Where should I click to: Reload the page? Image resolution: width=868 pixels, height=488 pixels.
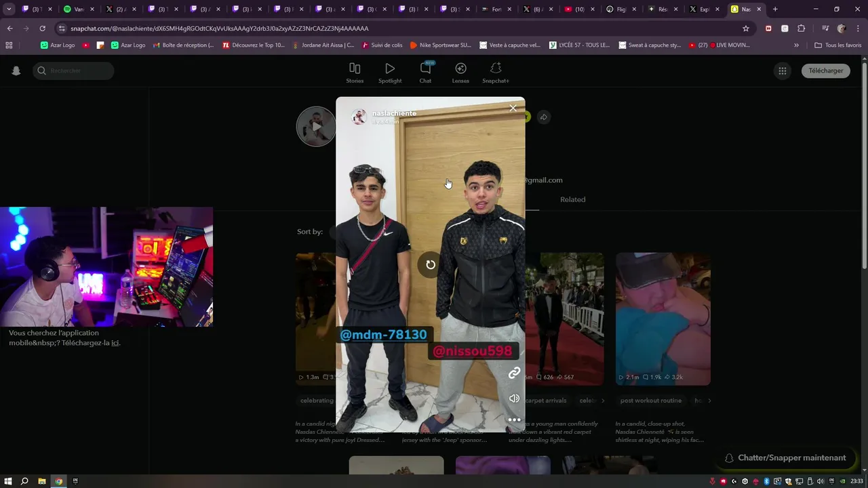[42, 28]
